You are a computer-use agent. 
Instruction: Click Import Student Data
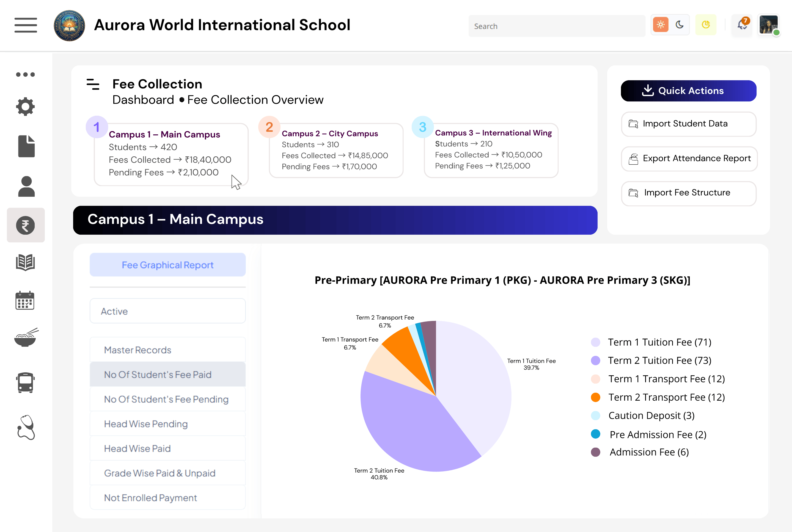[688, 124]
